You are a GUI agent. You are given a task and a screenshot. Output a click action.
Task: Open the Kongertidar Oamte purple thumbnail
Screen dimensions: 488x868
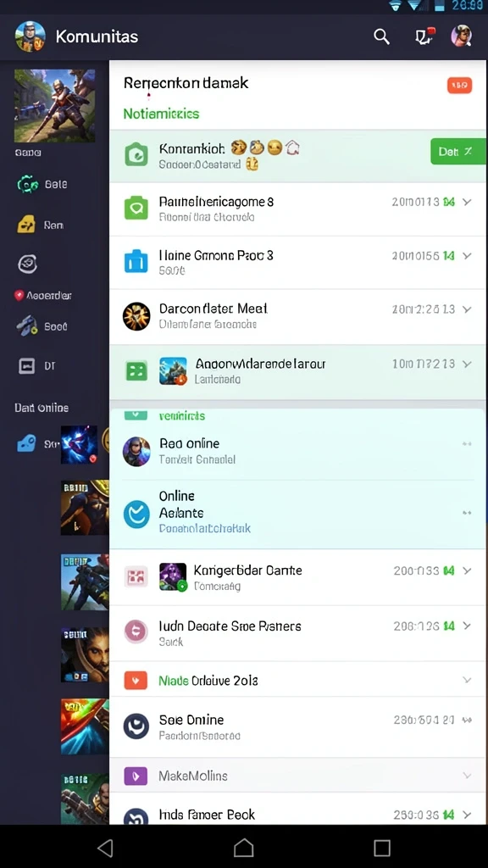point(173,576)
